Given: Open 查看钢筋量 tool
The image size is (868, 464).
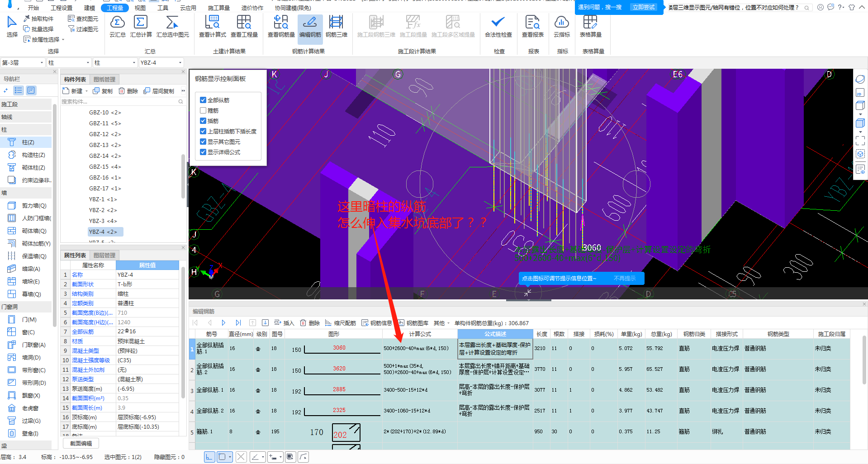Looking at the screenshot, I should pos(281,27).
